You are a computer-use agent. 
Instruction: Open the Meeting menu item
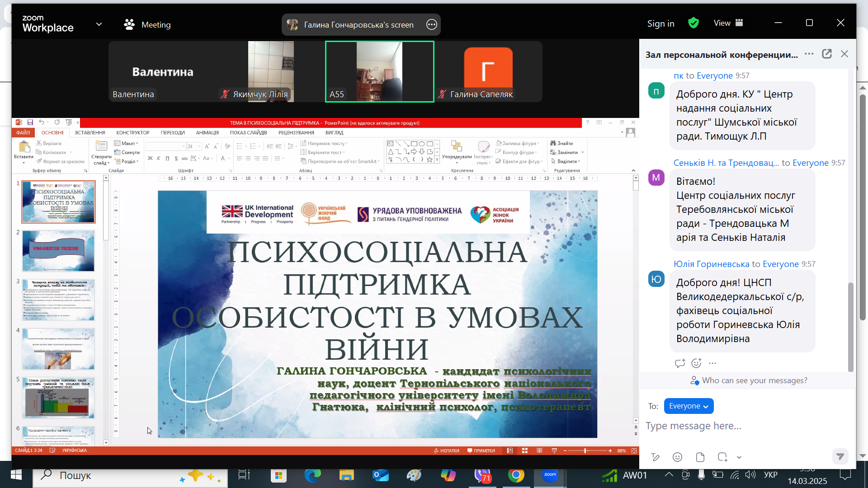(x=147, y=25)
